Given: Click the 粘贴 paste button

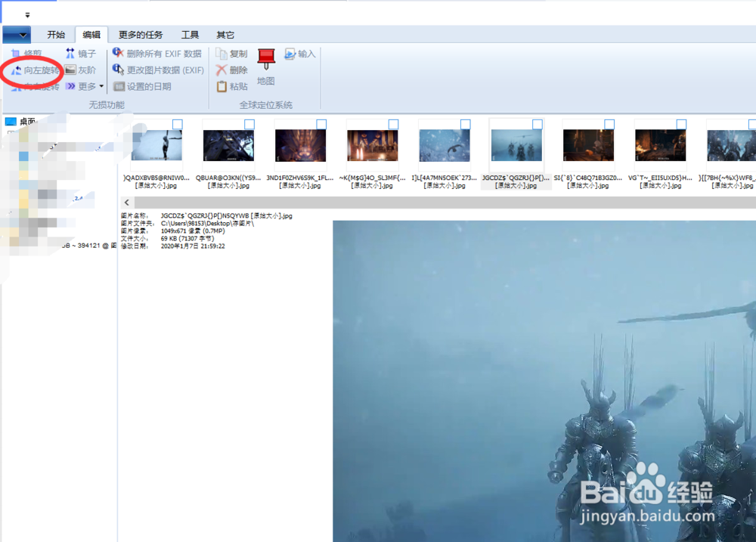Looking at the screenshot, I should click(x=232, y=86).
